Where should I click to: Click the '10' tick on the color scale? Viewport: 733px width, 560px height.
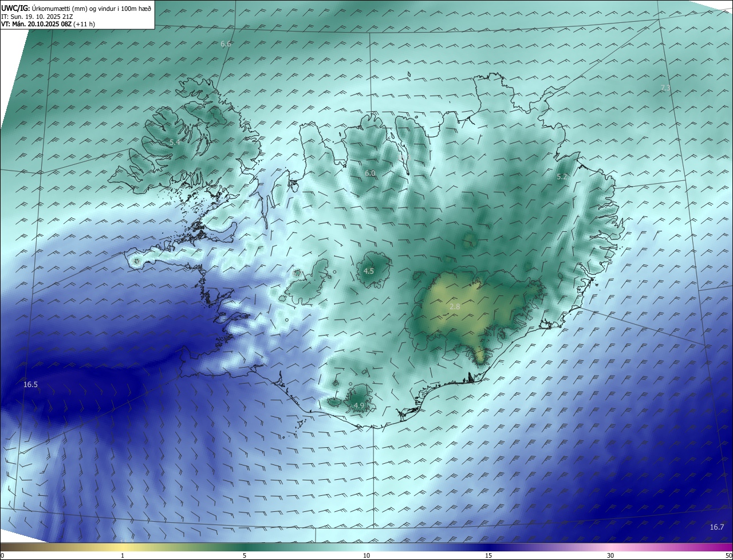pyautogui.click(x=366, y=555)
